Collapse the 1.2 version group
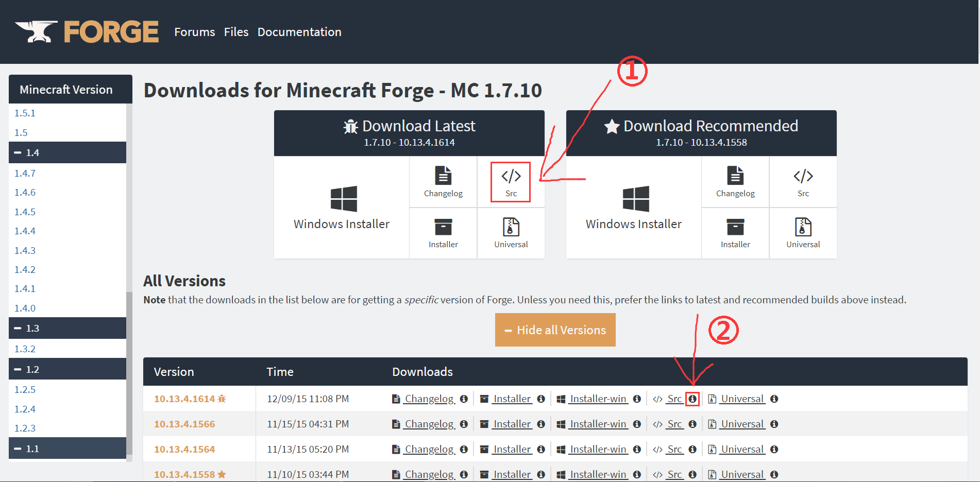The image size is (980, 482). 67,369
